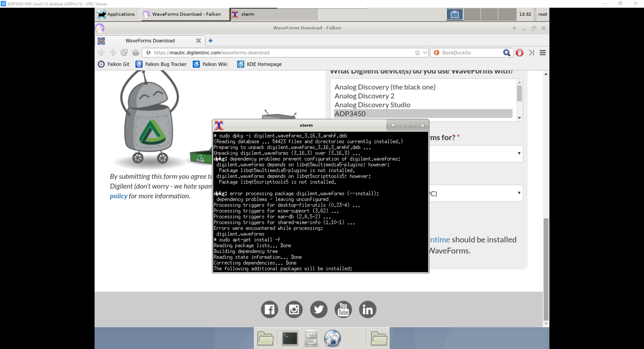The image size is (644, 349).
Task: Open the Falkon Git bookmark
Action: pos(114,64)
